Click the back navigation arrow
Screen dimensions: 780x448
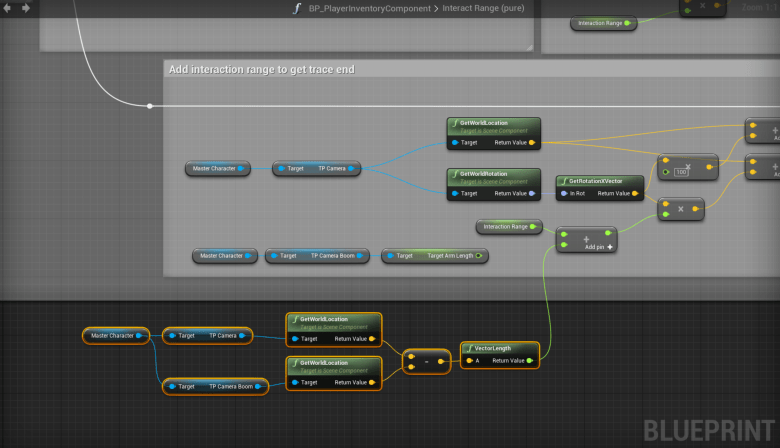pyautogui.click(x=9, y=7)
